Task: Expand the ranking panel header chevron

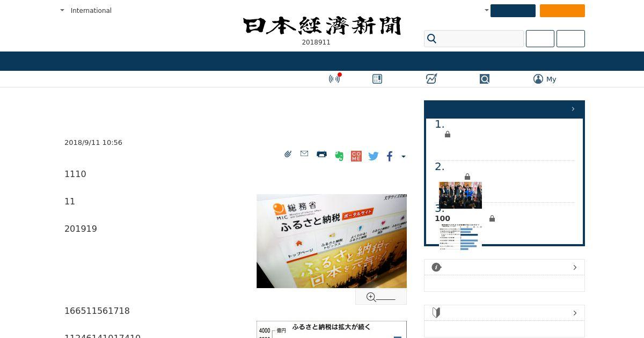Action: click(x=573, y=109)
